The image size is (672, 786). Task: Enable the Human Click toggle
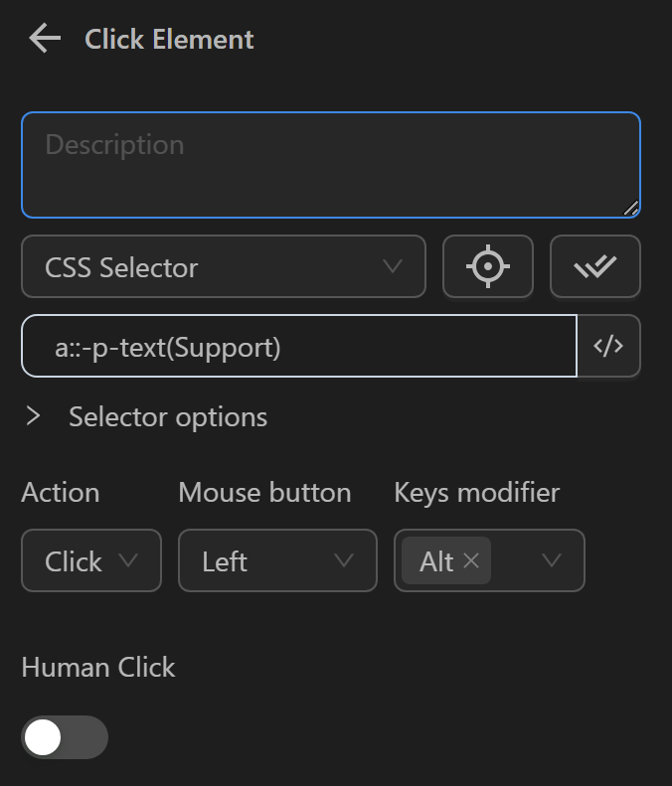click(x=65, y=737)
